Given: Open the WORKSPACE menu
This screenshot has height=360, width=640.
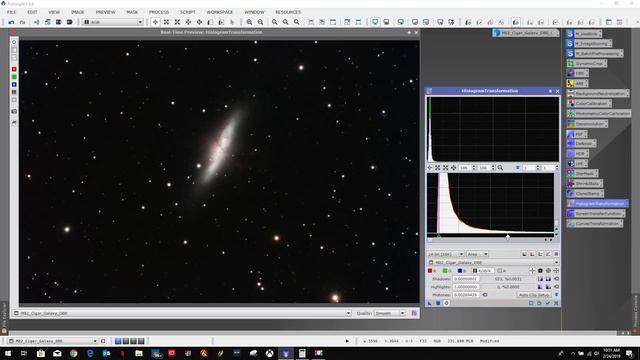Looking at the screenshot, I should [220, 12].
